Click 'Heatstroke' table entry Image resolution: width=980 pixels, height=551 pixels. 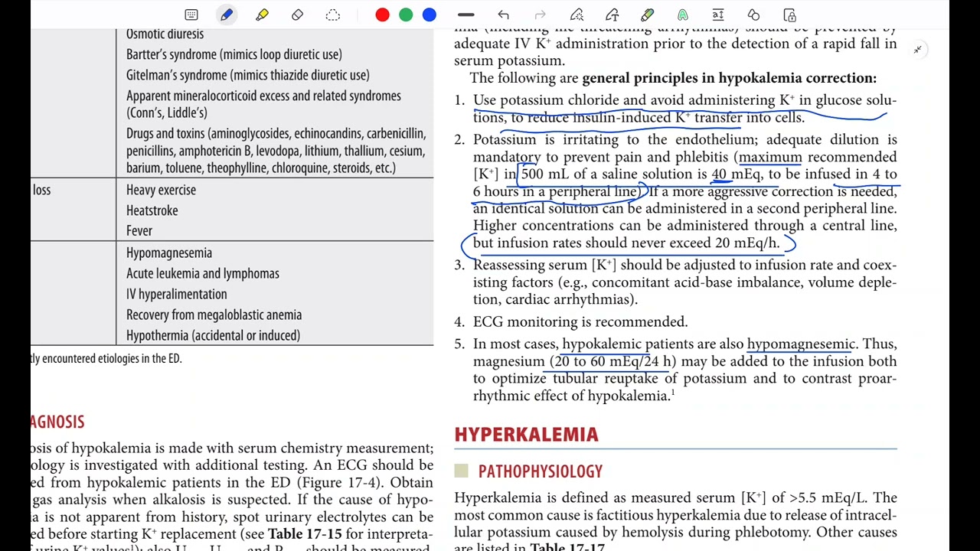152,210
